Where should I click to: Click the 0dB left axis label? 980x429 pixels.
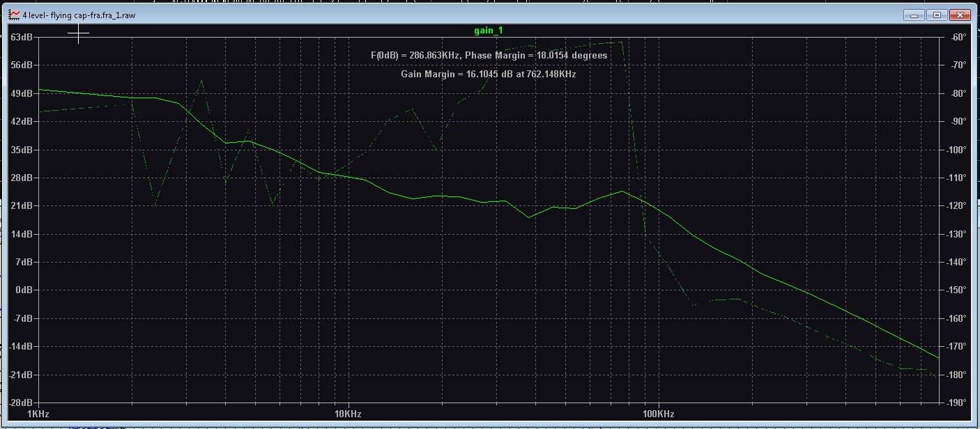coord(24,290)
